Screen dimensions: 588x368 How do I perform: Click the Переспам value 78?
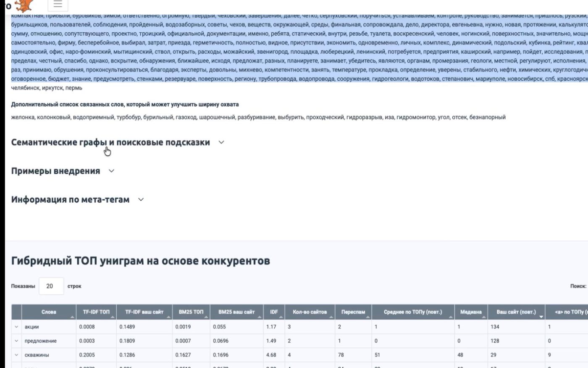click(x=341, y=355)
